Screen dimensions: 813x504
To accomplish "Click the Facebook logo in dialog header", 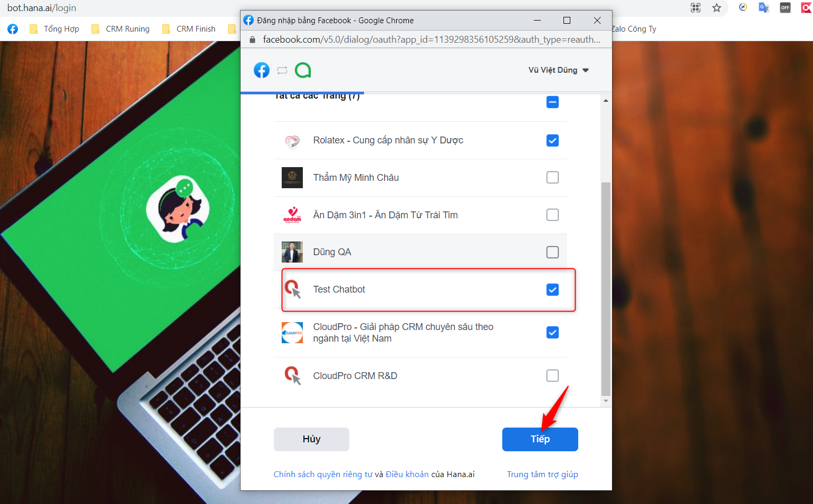I will coord(262,70).
